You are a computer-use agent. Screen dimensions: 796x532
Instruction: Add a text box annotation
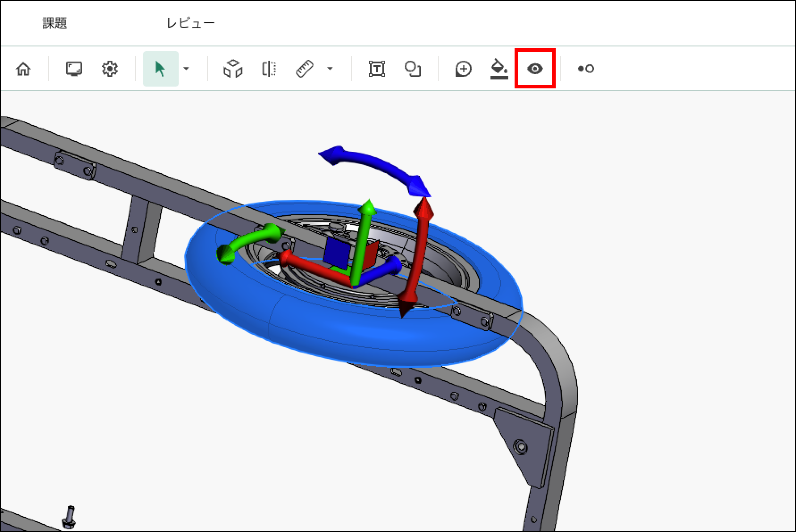pos(377,69)
